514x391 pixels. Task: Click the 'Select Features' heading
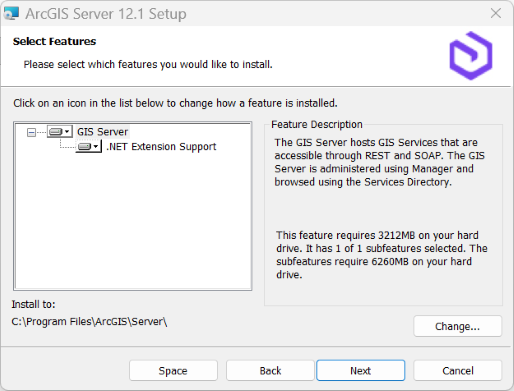point(54,41)
